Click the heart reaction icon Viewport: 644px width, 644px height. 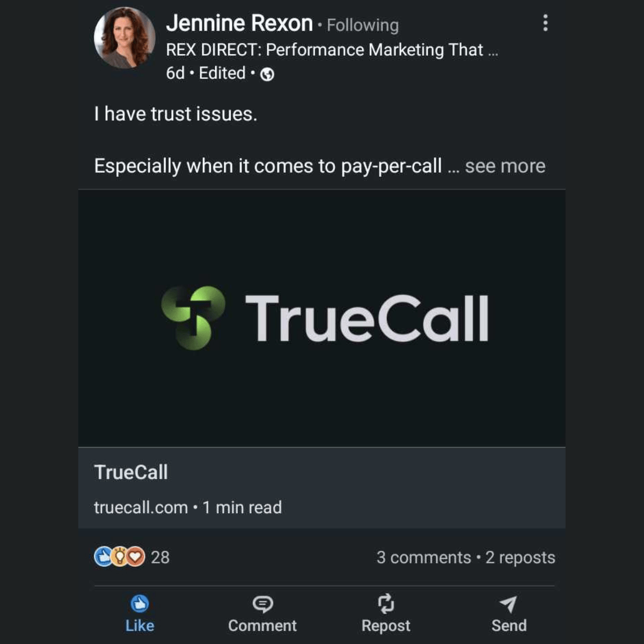pyautogui.click(x=136, y=557)
